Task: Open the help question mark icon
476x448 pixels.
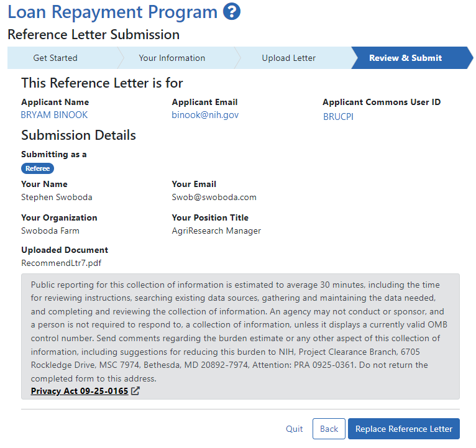Action: point(232,12)
